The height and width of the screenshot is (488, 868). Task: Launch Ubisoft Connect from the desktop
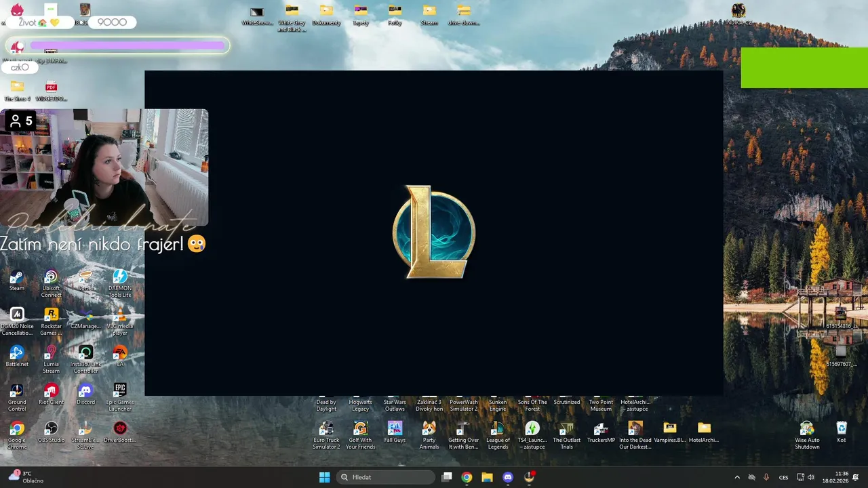51,284
